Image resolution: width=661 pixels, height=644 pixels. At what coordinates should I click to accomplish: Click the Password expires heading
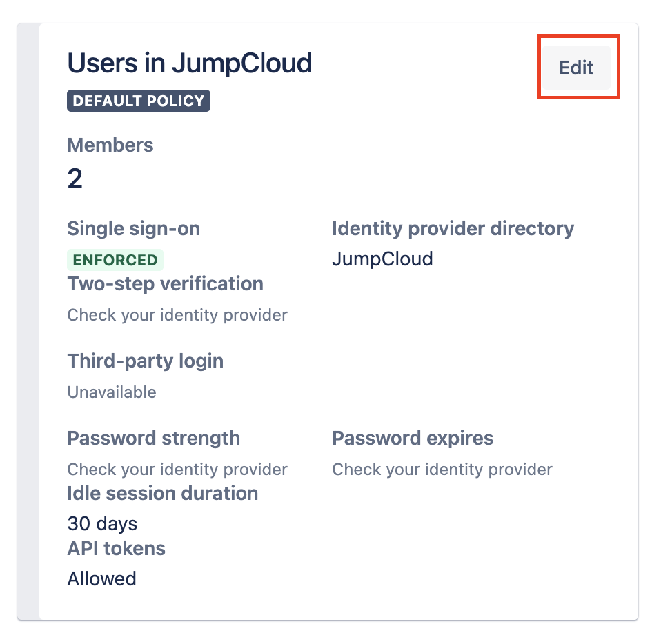[x=413, y=438]
